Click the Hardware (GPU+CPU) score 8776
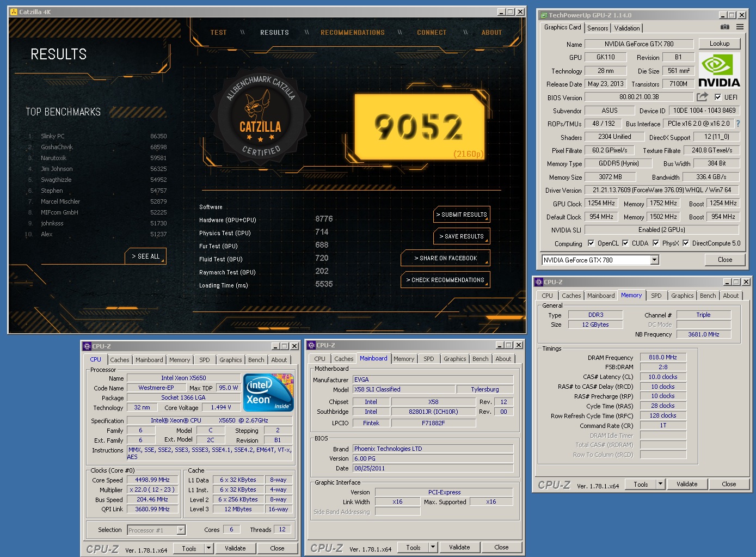This screenshot has width=756, height=557. pos(324,219)
